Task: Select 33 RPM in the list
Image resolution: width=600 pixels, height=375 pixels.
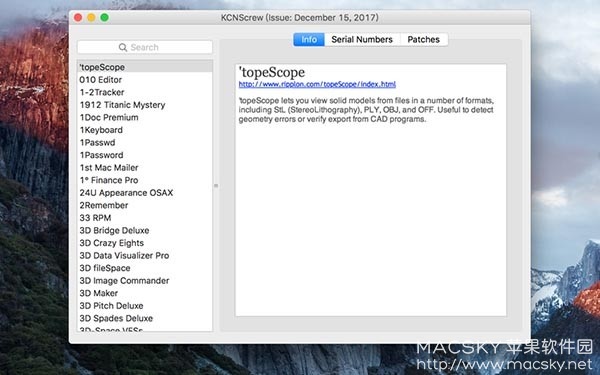Action: coord(145,218)
